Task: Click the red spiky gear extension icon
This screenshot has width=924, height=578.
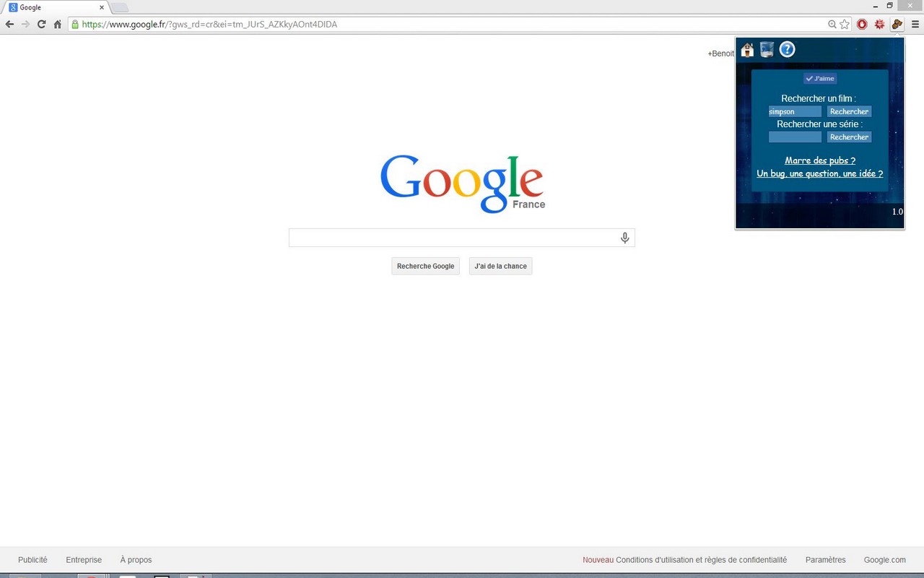Action: (879, 24)
